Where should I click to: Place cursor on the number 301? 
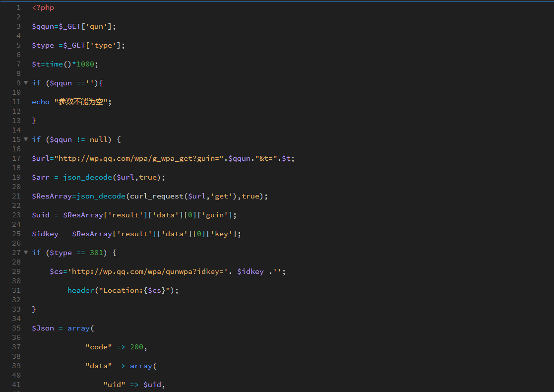[97, 253]
